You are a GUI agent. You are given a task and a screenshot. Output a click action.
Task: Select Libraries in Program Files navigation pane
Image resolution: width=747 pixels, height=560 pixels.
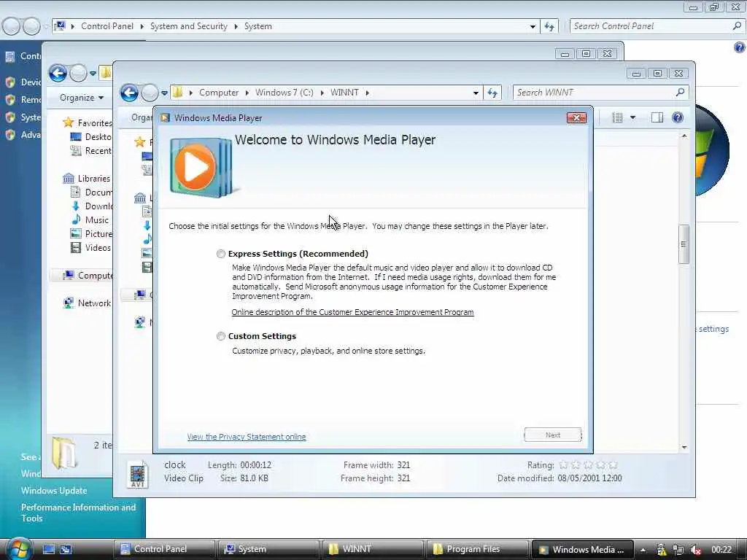93,178
